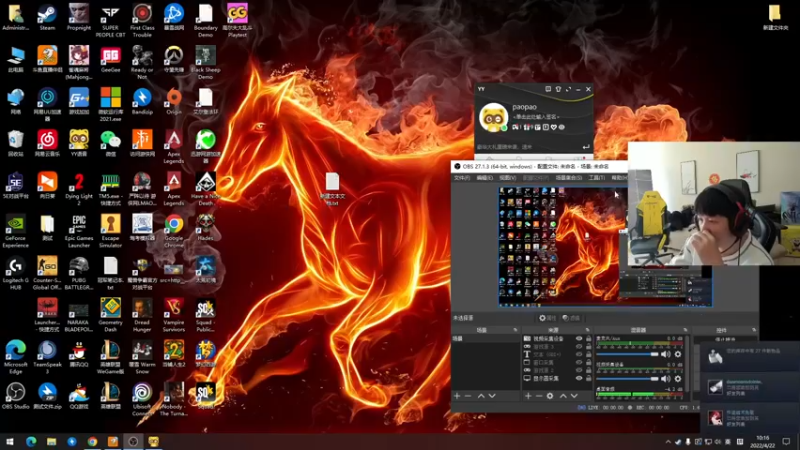
Task: Open the Propnight desktop icon
Action: 79,17
